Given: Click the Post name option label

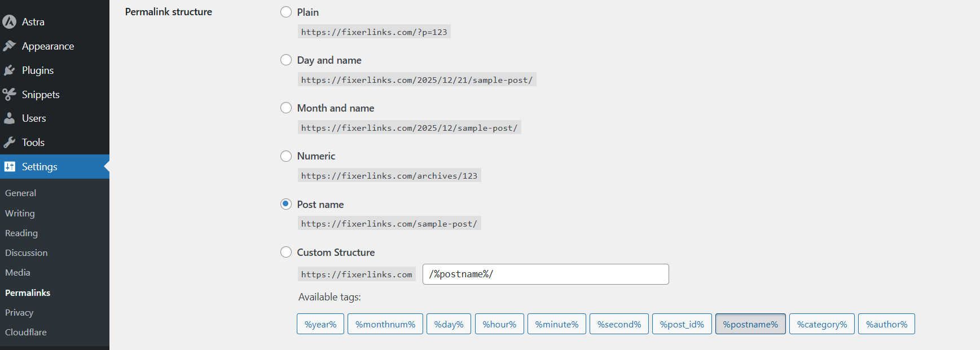Looking at the screenshot, I should tap(320, 205).
